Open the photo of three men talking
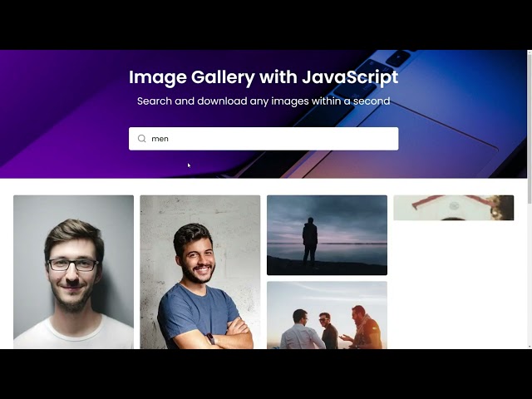The image size is (532, 399). tap(327, 315)
